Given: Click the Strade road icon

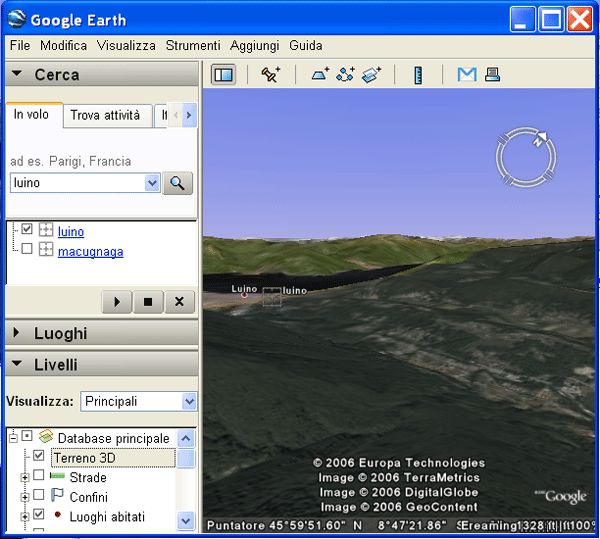Looking at the screenshot, I should pyautogui.click(x=57, y=476).
